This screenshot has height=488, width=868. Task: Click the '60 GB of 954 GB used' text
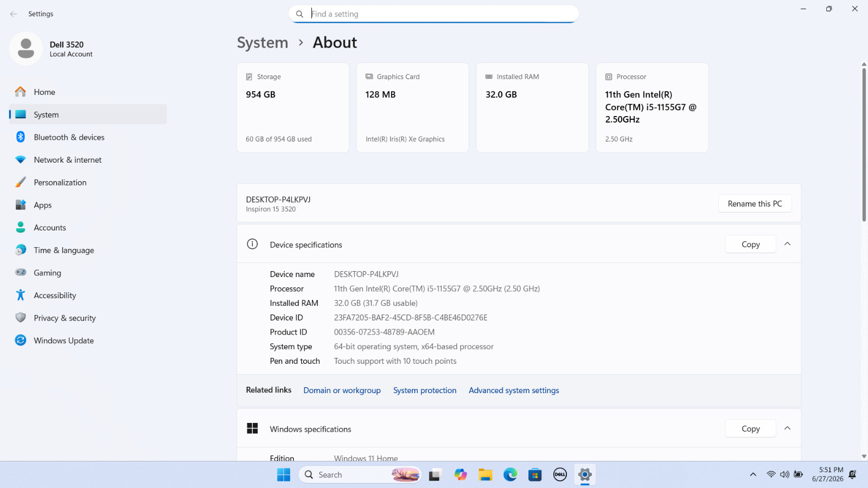279,139
